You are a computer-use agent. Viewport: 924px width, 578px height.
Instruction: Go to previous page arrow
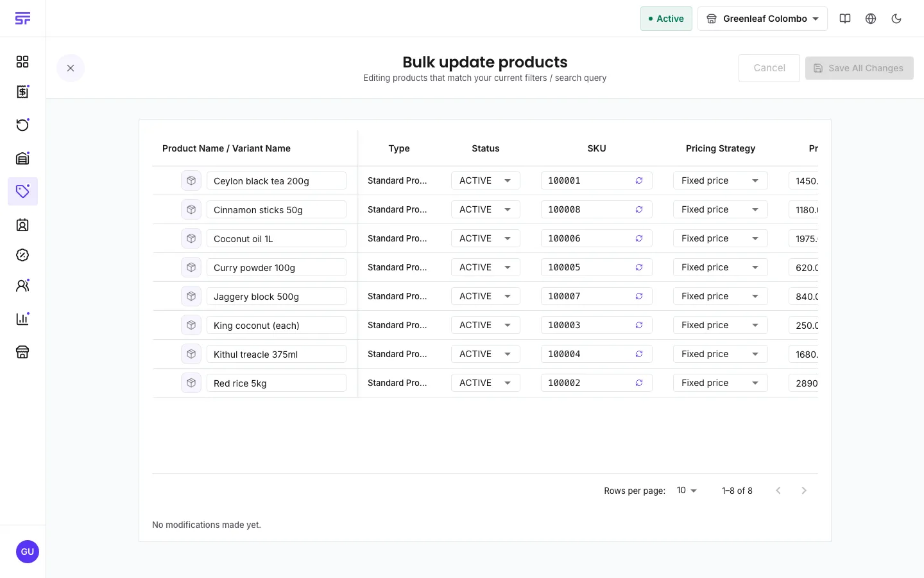tap(778, 491)
